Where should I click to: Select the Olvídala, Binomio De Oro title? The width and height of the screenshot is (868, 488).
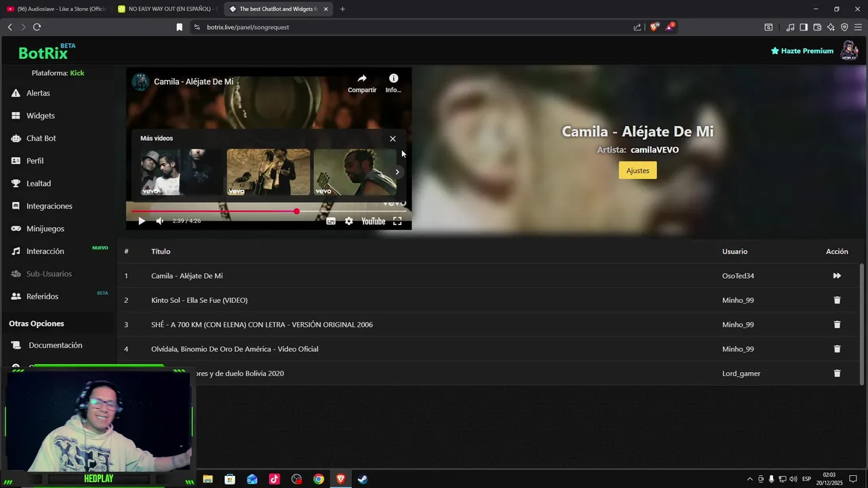pyautogui.click(x=235, y=349)
